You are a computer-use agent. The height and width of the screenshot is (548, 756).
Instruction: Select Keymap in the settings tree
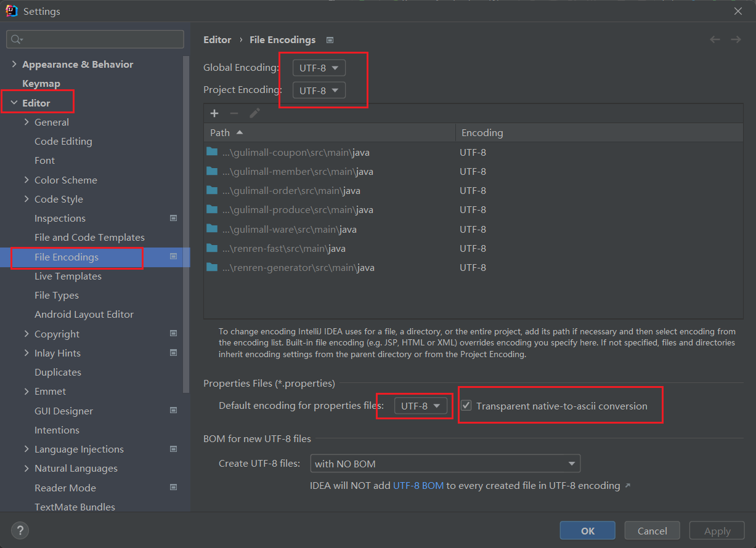[x=41, y=84]
